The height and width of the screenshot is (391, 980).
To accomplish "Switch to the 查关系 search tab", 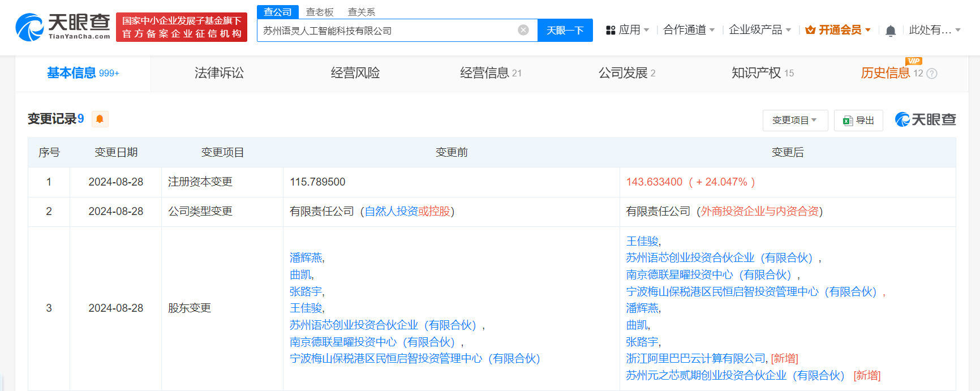I will point(362,12).
